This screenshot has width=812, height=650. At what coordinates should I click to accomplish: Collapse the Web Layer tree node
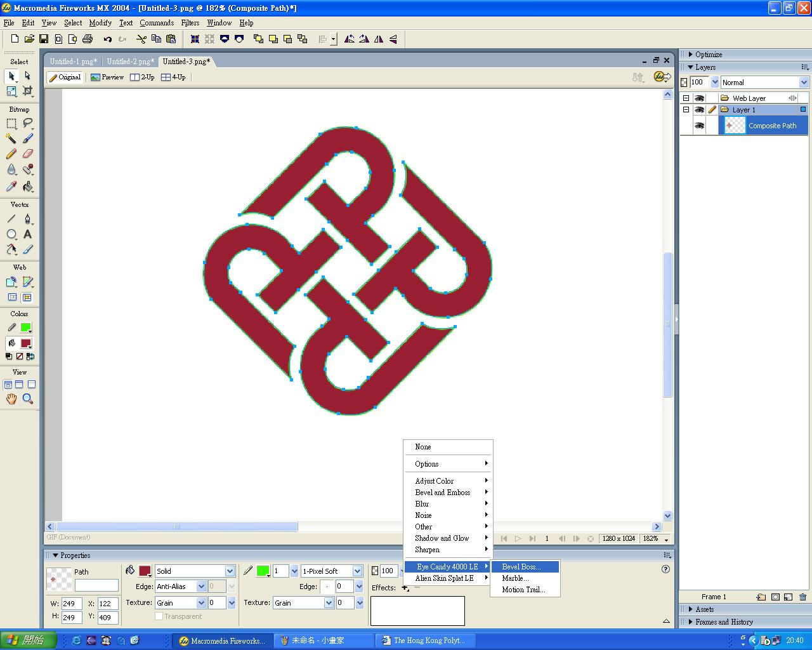pyautogui.click(x=686, y=98)
